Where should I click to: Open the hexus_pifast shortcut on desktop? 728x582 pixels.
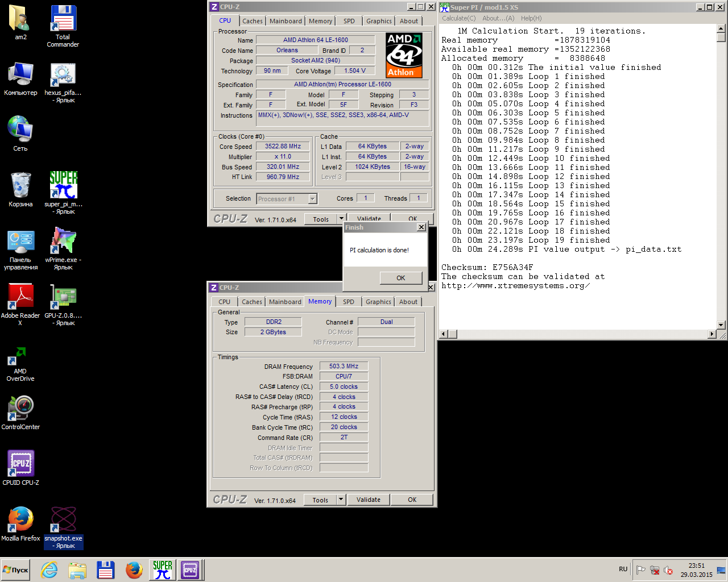[63, 82]
